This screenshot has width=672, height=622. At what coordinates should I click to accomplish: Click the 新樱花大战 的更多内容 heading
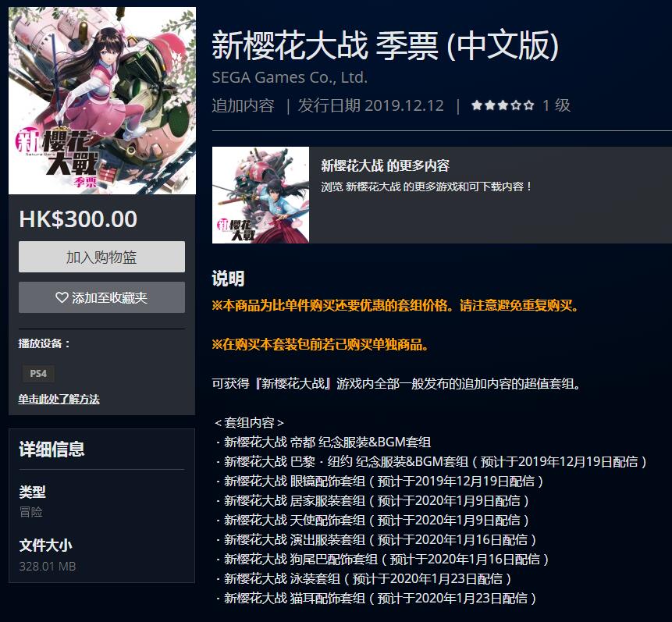[x=385, y=165]
